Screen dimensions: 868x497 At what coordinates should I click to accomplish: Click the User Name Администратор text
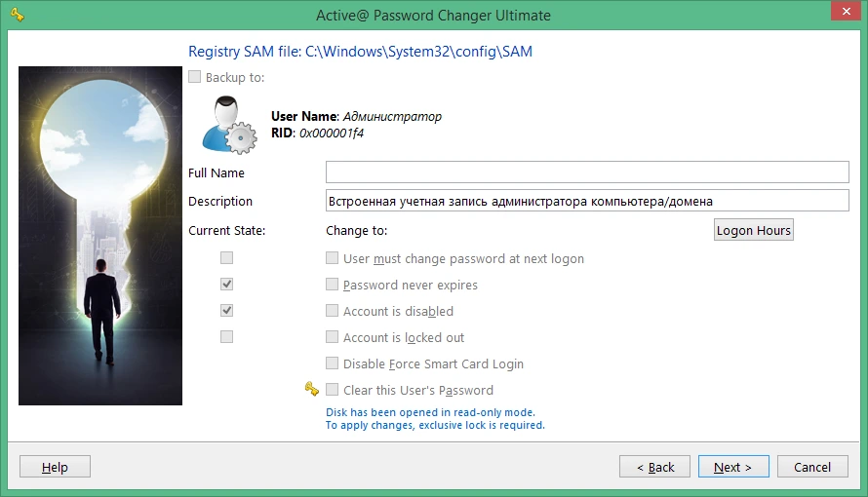[357, 116]
